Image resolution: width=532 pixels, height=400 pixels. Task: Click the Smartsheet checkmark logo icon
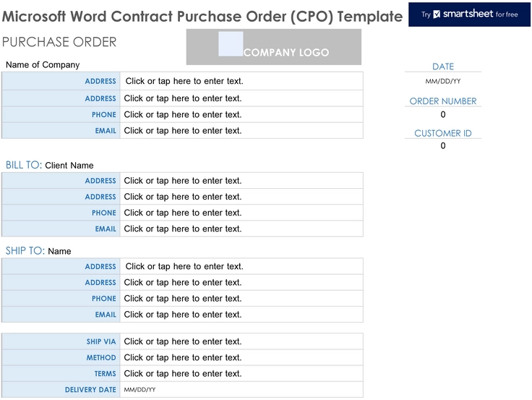point(437,14)
